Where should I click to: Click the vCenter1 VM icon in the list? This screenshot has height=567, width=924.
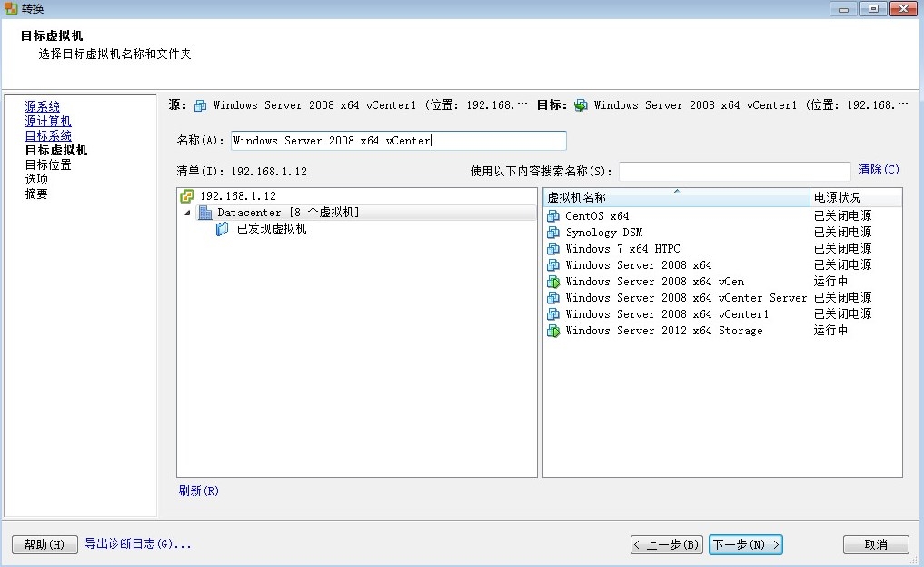click(x=552, y=314)
